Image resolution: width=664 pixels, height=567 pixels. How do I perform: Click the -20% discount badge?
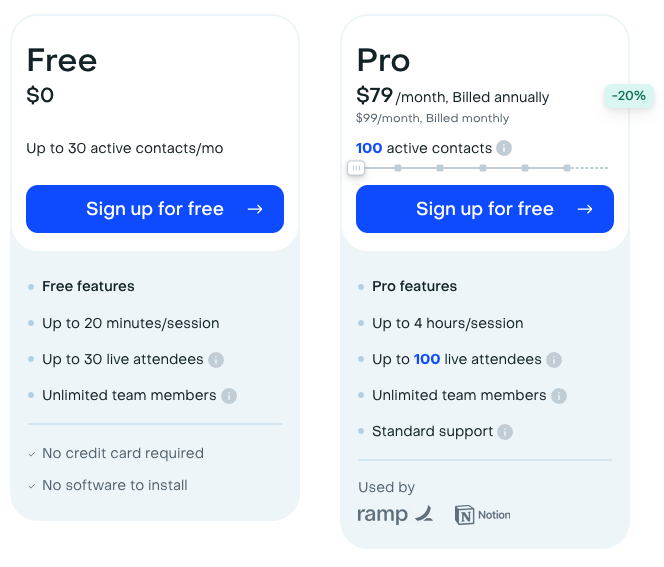pos(630,96)
